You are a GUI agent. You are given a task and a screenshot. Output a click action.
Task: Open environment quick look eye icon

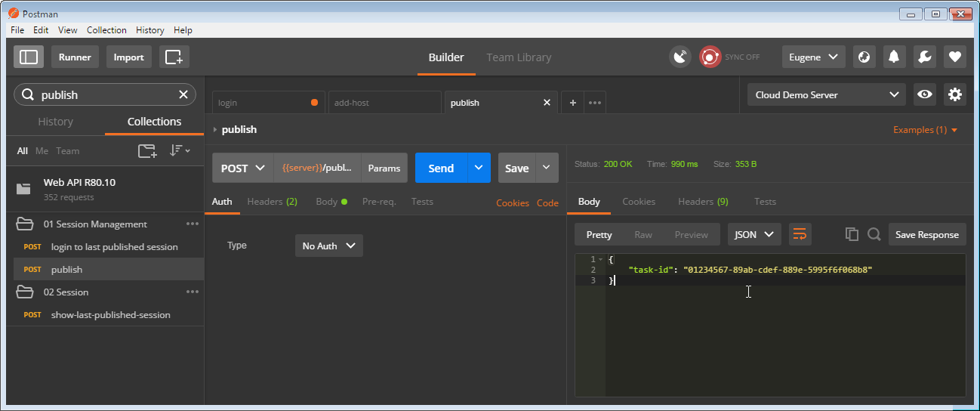click(x=925, y=94)
